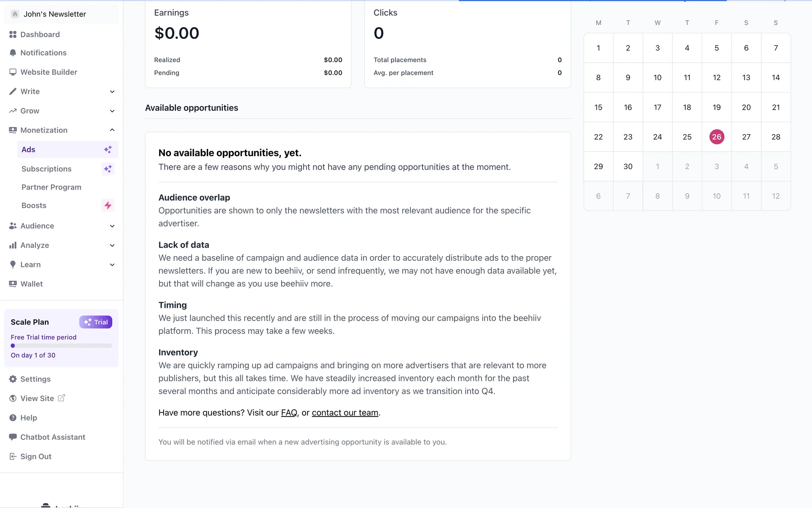
Task: Click the external link icon beside View Site
Action: pos(61,398)
